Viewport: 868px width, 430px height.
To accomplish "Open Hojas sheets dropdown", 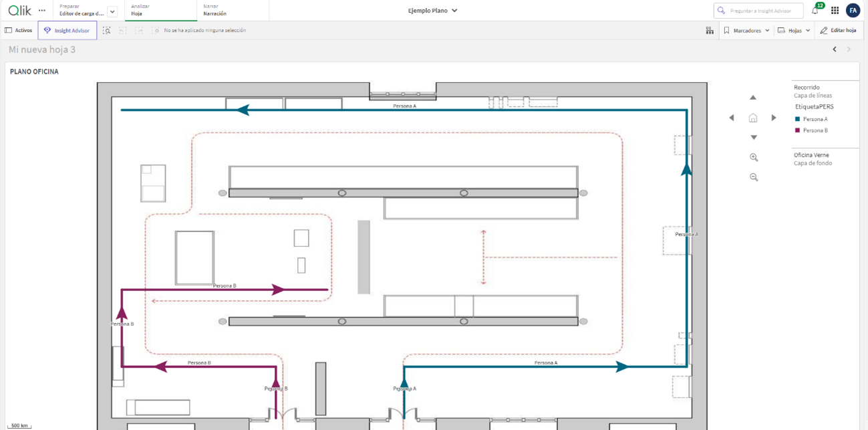I will 794,30.
